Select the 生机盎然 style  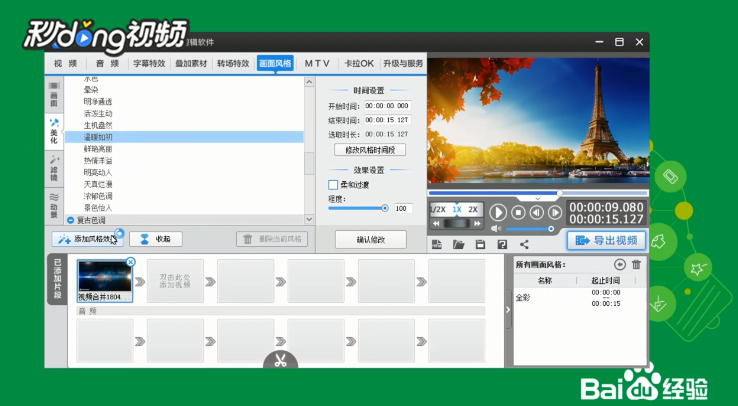click(x=184, y=125)
